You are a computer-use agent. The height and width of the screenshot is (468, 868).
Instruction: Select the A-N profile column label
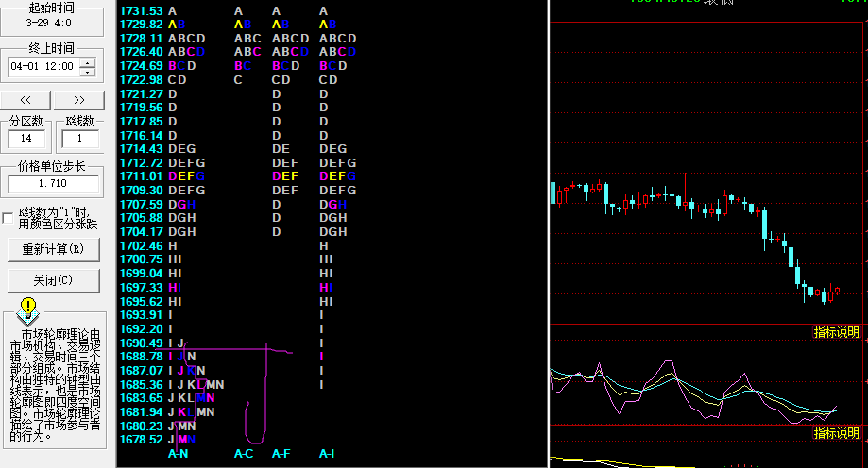click(178, 454)
